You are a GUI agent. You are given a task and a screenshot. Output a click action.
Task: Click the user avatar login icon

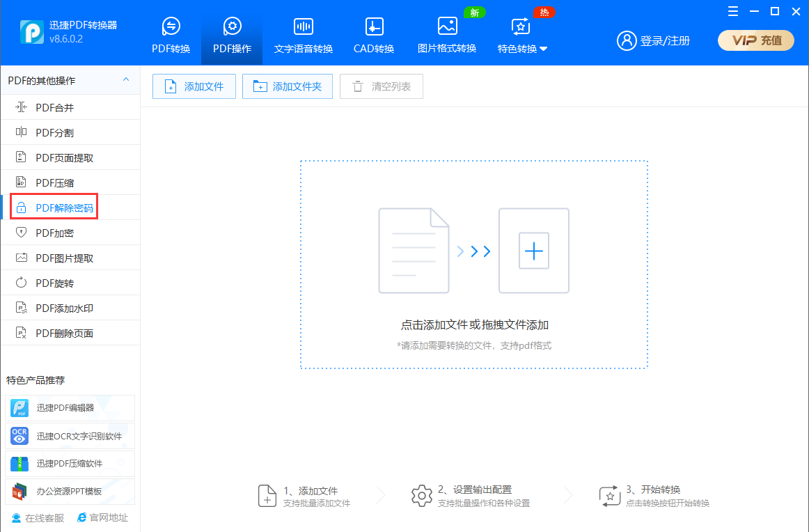click(627, 40)
